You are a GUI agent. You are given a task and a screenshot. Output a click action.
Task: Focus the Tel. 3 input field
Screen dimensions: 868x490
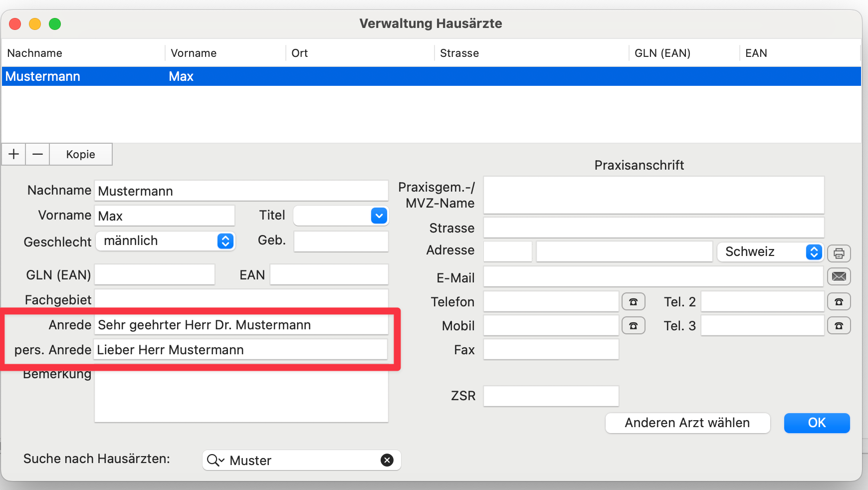tap(763, 325)
